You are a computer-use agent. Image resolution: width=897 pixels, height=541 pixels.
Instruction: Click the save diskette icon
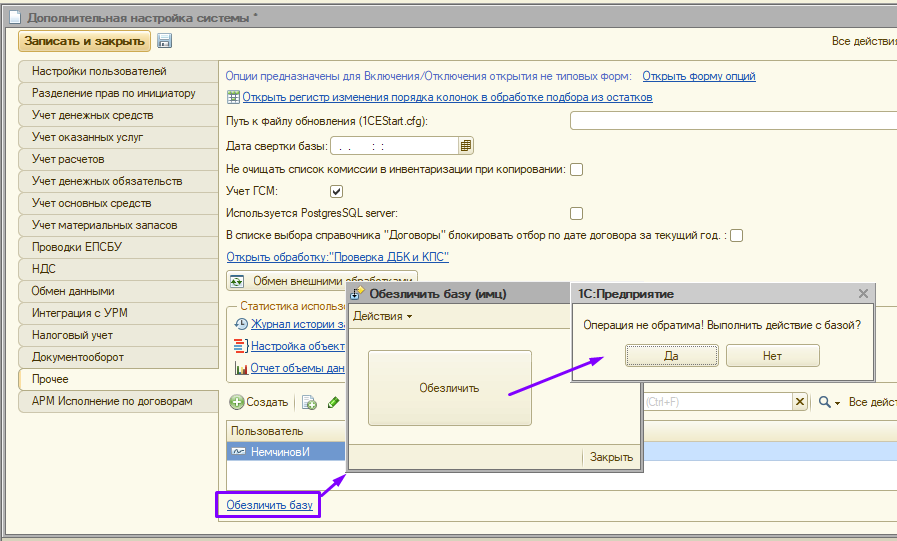click(x=165, y=41)
